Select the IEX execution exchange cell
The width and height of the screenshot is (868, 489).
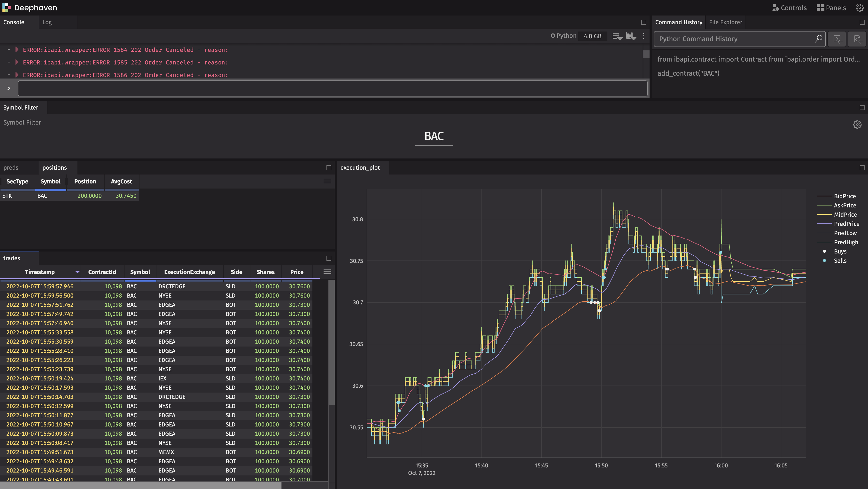click(x=189, y=379)
